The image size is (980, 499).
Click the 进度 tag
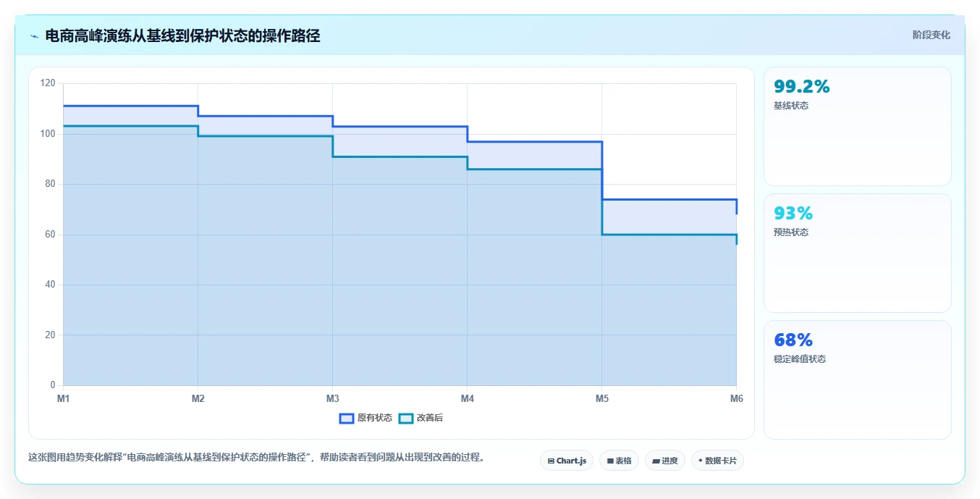pyautogui.click(x=665, y=461)
